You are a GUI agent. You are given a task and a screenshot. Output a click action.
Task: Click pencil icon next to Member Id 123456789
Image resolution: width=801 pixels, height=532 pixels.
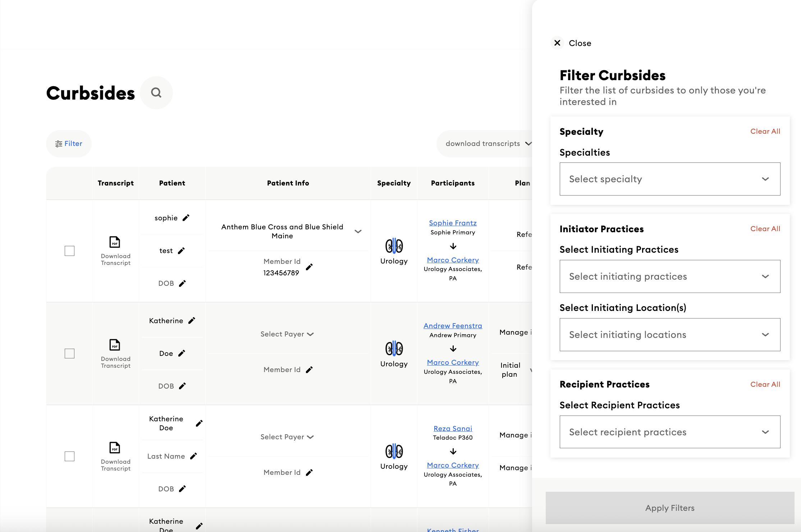point(309,267)
